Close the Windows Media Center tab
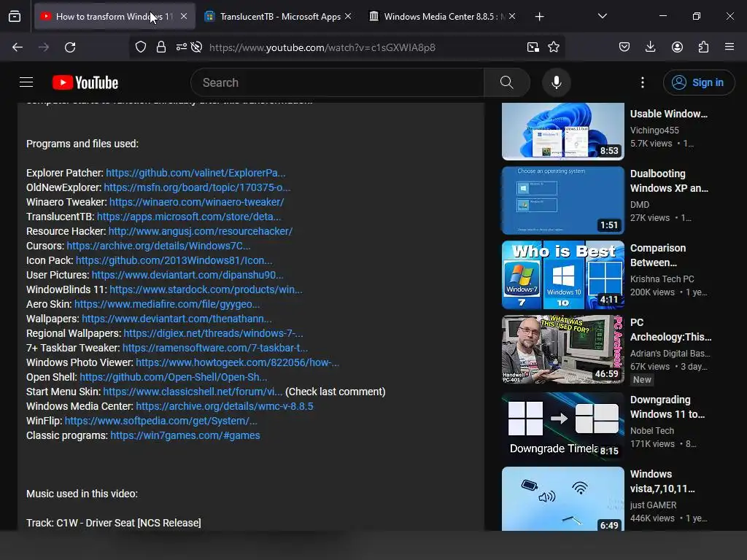The width and height of the screenshot is (747, 560). pos(512,16)
